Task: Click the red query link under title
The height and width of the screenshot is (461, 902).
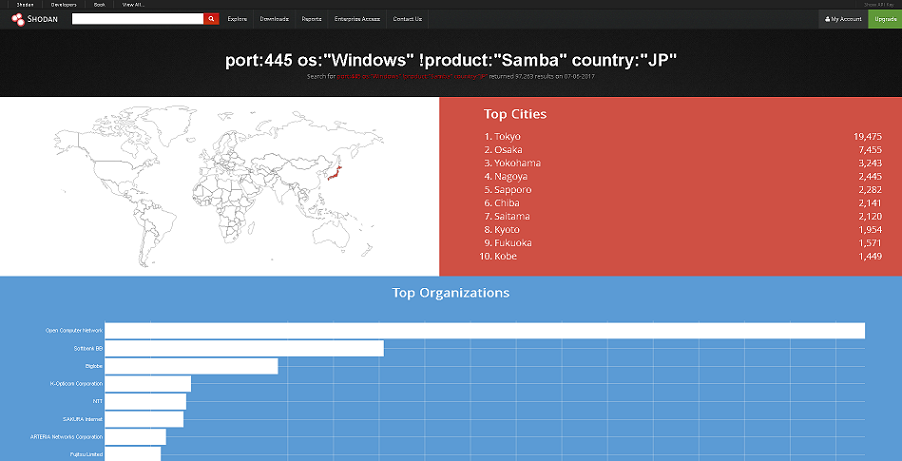Action: pyautogui.click(x=412, y=76)
